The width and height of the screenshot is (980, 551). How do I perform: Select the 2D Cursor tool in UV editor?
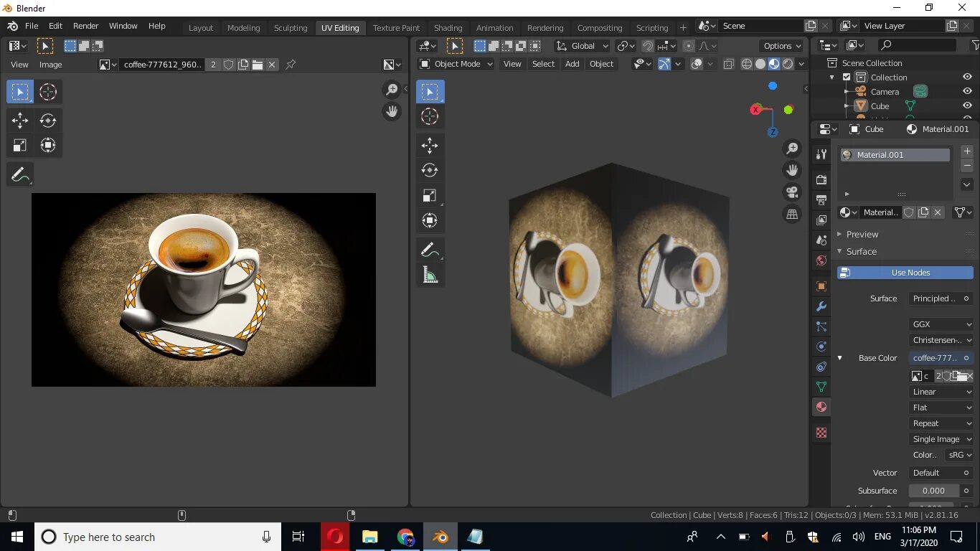tap(47, 91)
